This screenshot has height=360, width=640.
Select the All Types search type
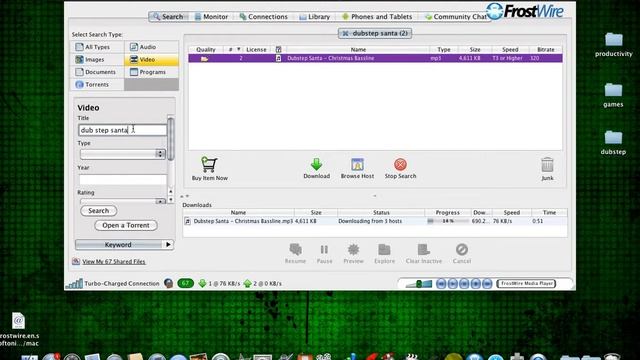point(98,47)
